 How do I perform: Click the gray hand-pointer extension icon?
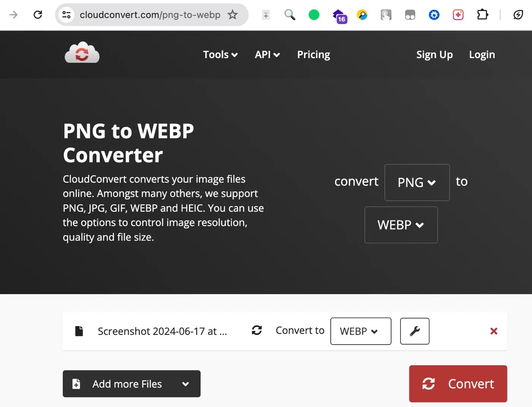(386, 15)
